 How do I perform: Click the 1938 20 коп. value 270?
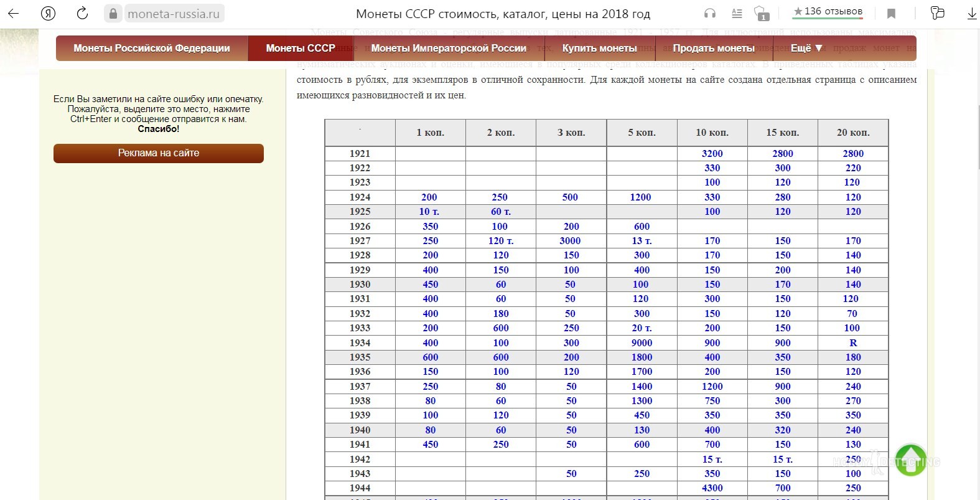pyautogui.click(x=853, y=400)
